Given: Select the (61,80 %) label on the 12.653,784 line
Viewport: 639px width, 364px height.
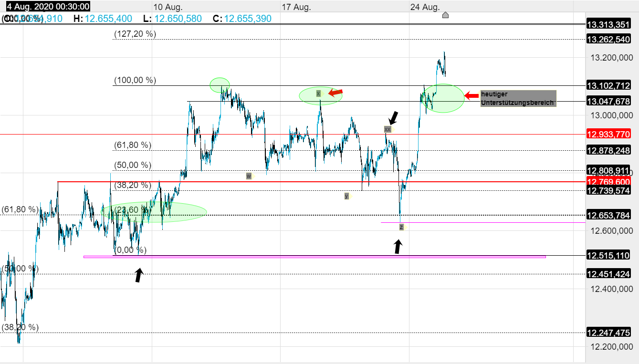Looking at the screenshot, I should [x=20, y=209].
